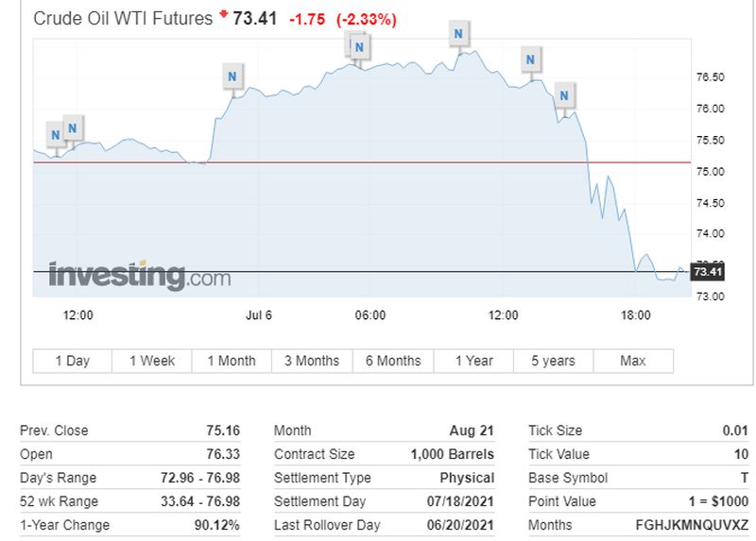The image size is (756, 541).
Task: Click the first N news marker near 12:00
Action: coord(56,135)
